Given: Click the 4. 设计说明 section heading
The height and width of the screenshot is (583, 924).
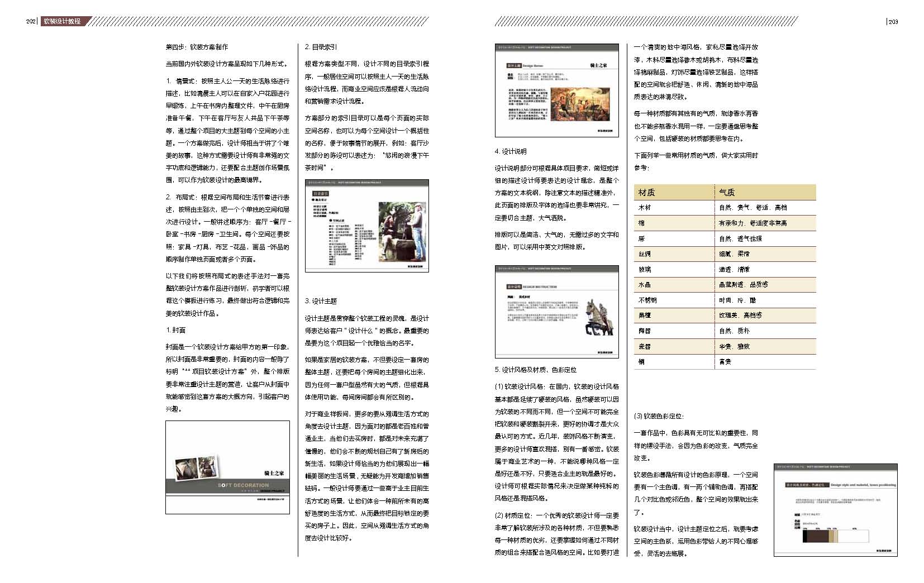Looking at the screenshot, I should point(511,151).
